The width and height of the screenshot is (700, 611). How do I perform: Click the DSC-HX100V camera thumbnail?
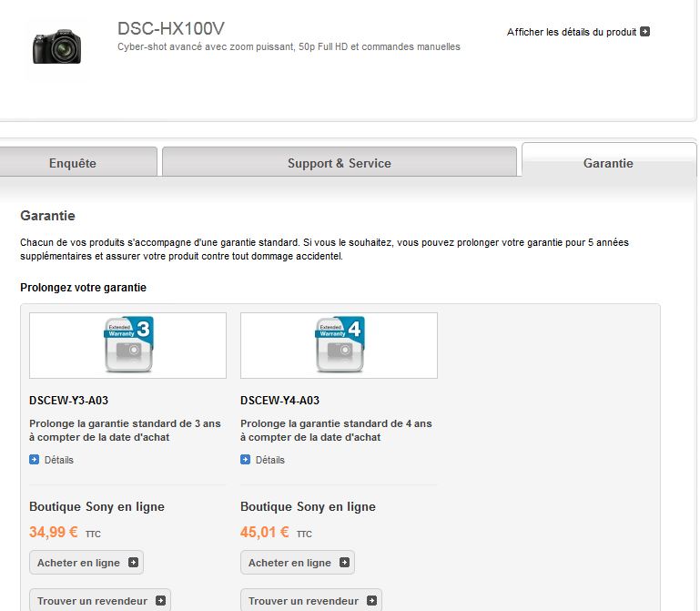point(56,46)
